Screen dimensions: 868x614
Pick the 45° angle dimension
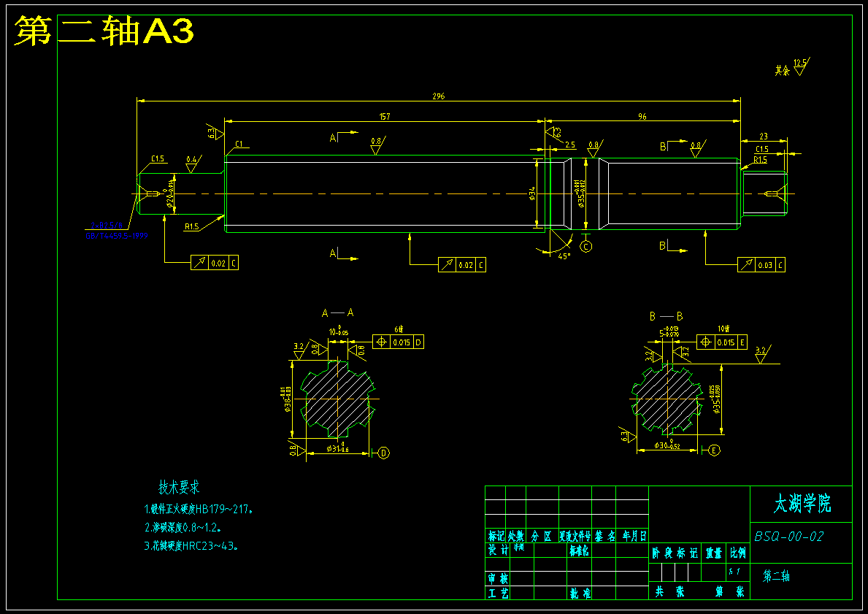[564, 256]
